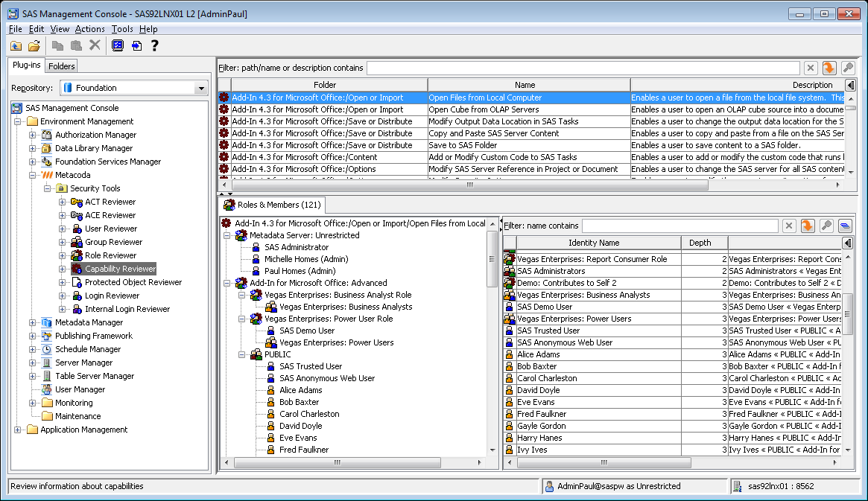
Task: Click the Delete X toolbar icon
Action: [x=95, y=45]
